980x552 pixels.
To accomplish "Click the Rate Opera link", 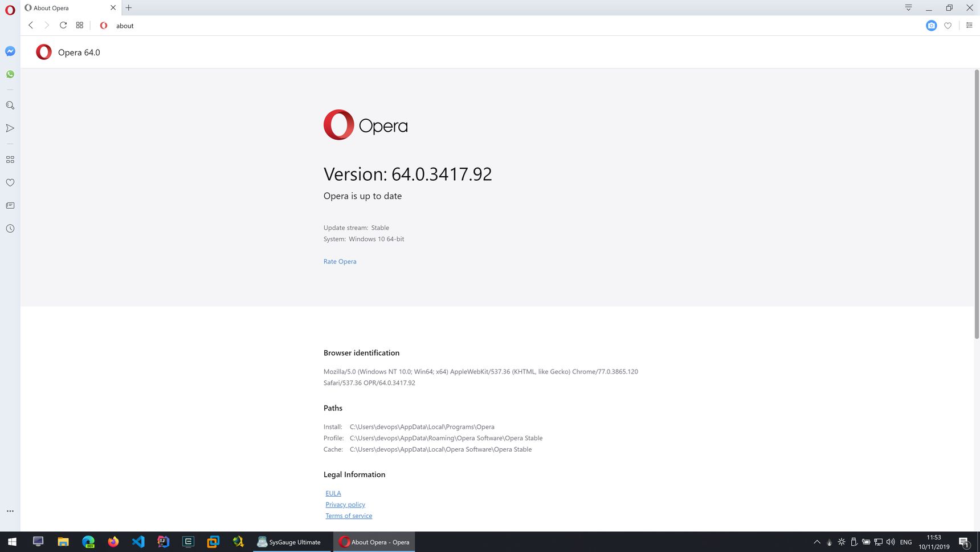I will (x=340, y=261).
